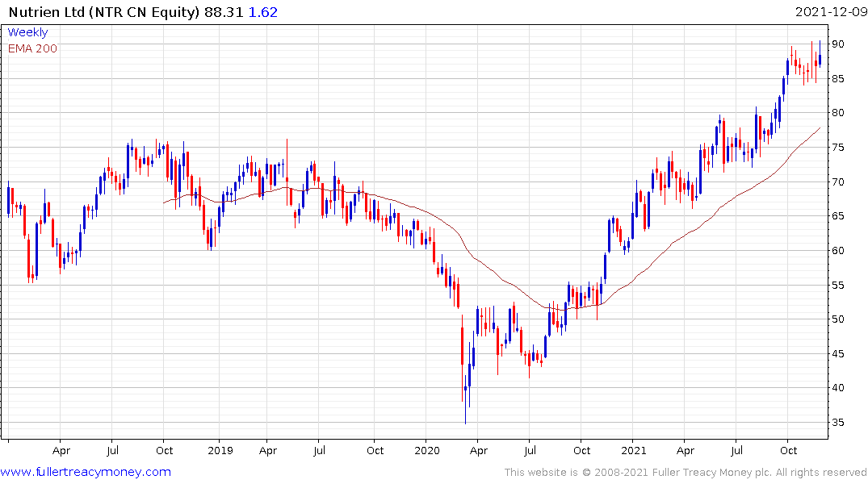Select the chart date 2021-12-09
The image size is (868, 484).
point(831,12)
